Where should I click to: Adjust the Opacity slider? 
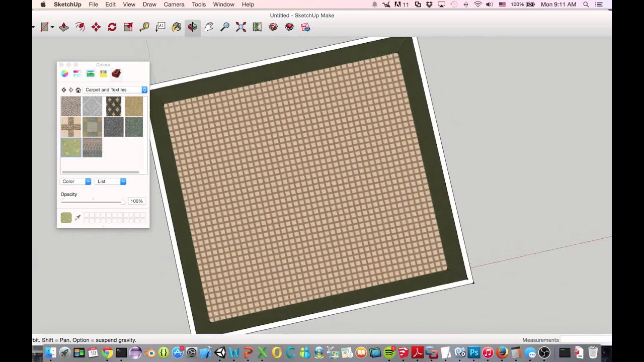pyautogui.click(x=93, y=201)
